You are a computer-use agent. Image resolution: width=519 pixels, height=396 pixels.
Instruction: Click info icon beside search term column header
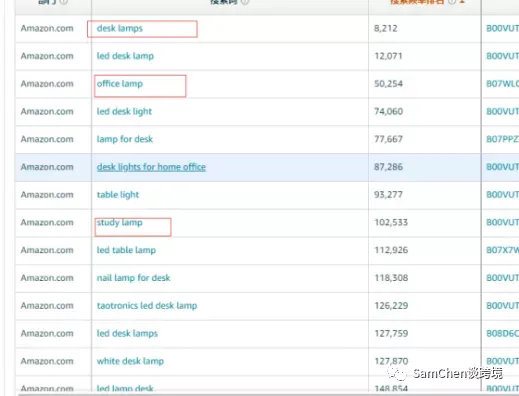(x=245, y=2)
